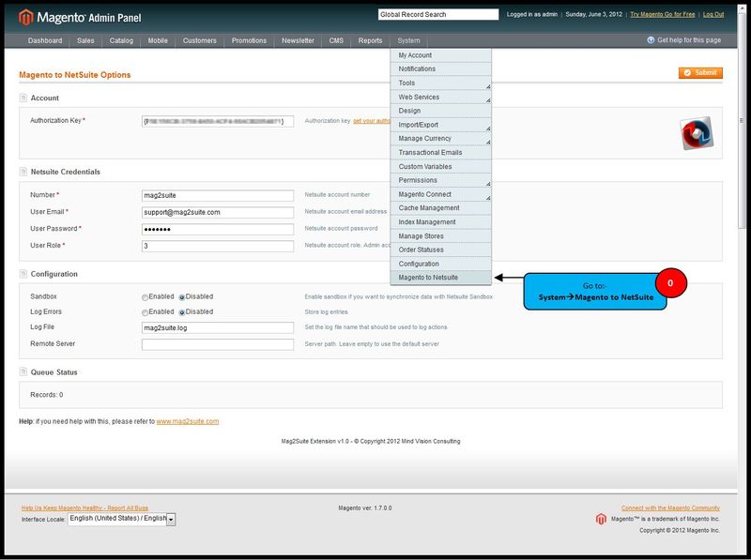Click the User Email field
751x560 pixels.
pyautogui.click(x=218, y=212)
